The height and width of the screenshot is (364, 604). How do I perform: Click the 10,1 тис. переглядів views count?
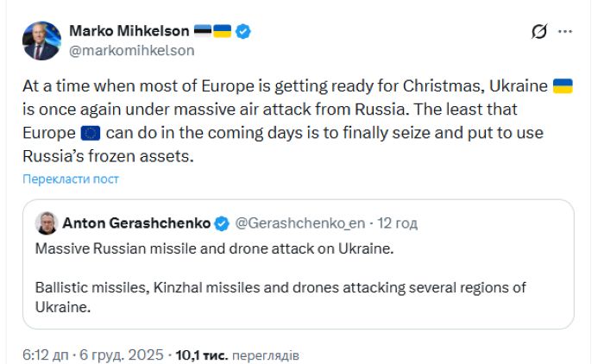coord(237,355)
